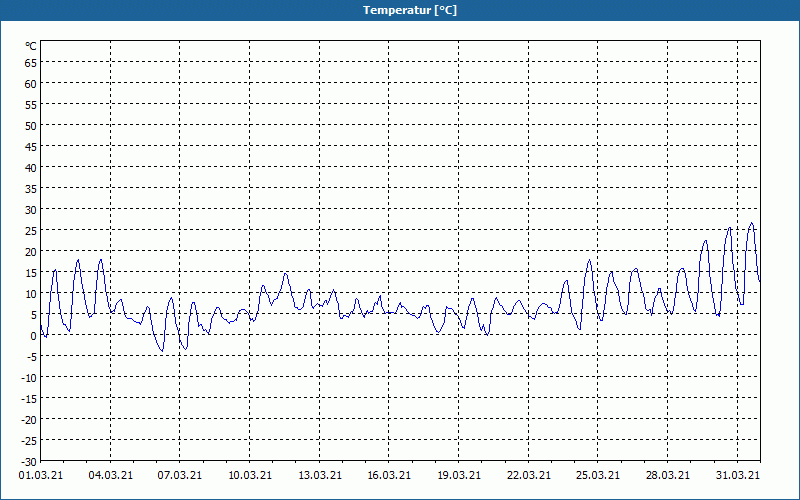Pick the 16.03.21 date on the axis
This screenshot has height=500, width=800.
point(390,475)
